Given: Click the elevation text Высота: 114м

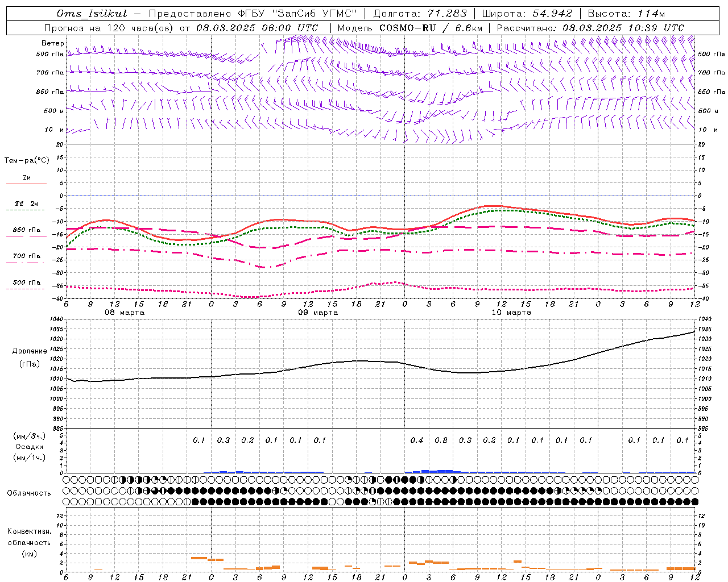Looking at the screenshot, I should (x=626, y=14).
